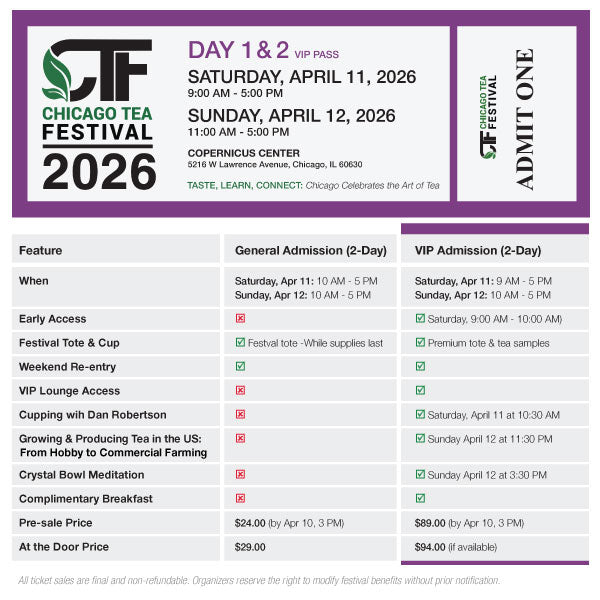Screen dimensions: 600x600
Task: Click green checkmark for VIP Complimentary Breakfast
Action: [420, 498]
